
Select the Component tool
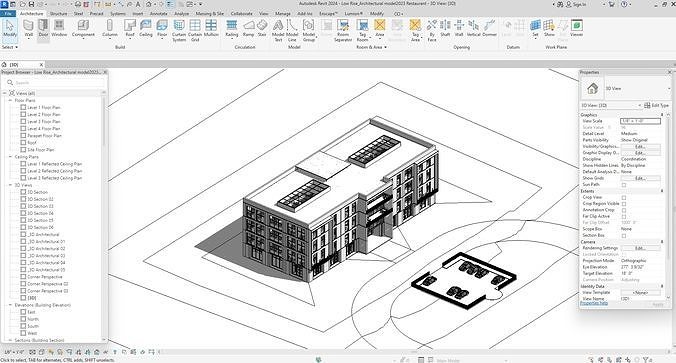(x=83, y=29)
